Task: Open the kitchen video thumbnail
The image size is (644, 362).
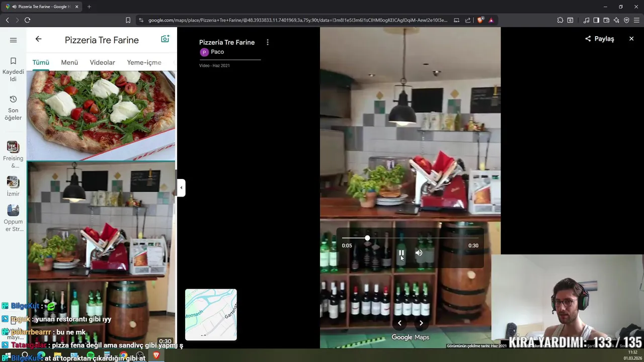Action: (x=101, y=254)
